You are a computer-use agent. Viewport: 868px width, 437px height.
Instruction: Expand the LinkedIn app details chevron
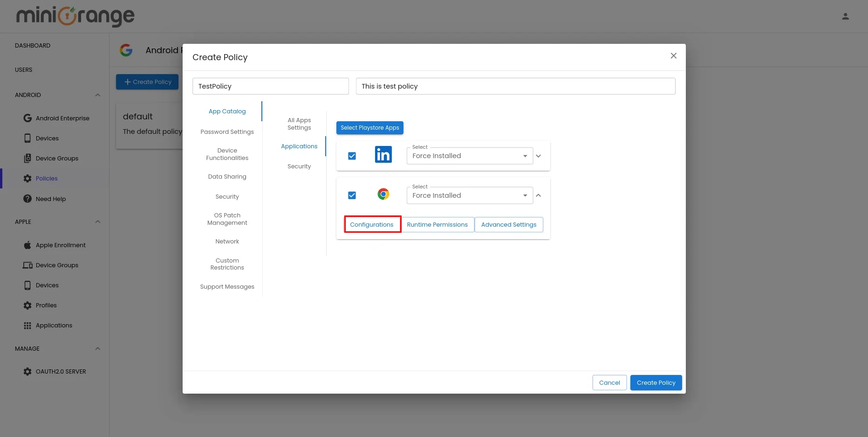point(538,156)
